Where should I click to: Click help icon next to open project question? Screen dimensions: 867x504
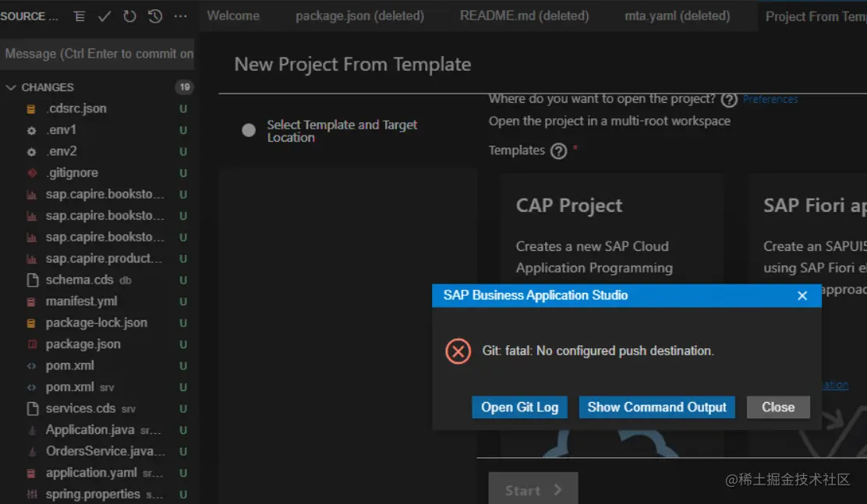(729, 100)
